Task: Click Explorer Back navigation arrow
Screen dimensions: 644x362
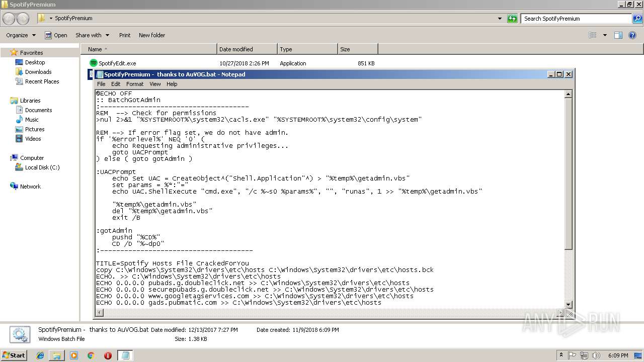Action: point(9,19)
